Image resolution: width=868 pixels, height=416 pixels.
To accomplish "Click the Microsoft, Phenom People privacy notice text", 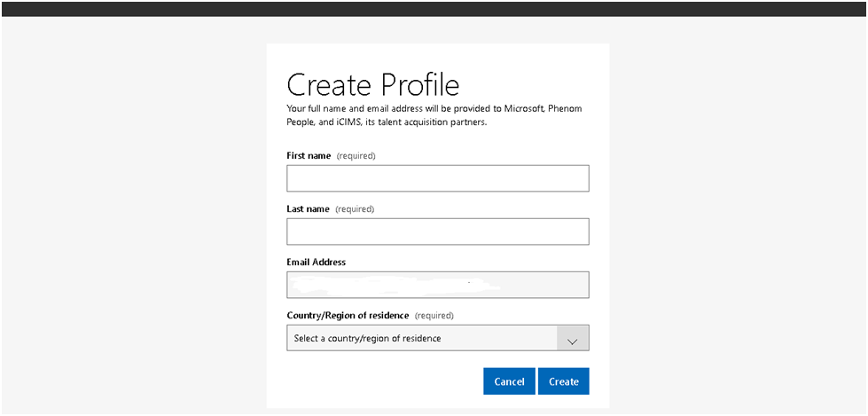I will (434, 115).
